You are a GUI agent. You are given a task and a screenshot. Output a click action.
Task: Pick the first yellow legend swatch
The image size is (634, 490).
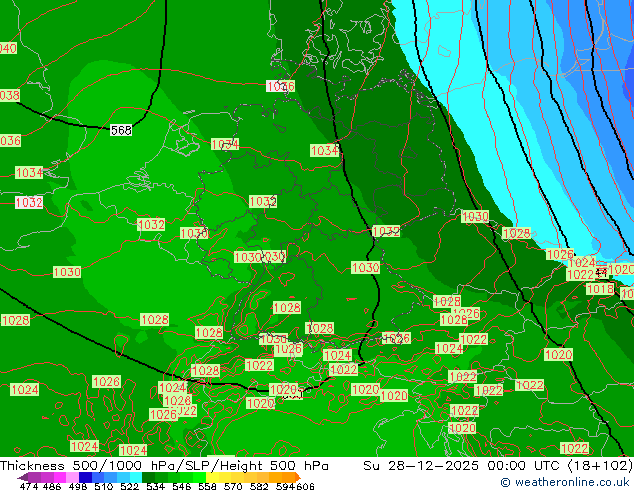click(x=212, y=477)
